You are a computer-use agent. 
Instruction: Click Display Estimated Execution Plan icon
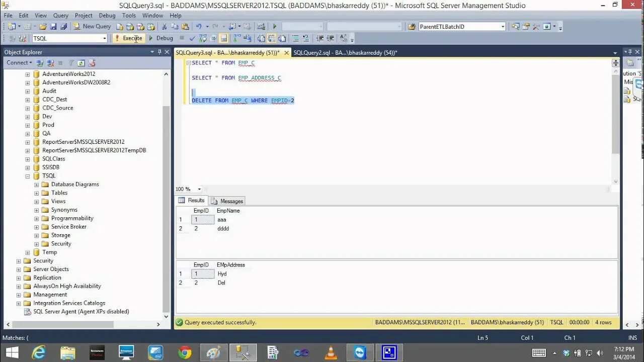pyautogui.click(x=202, y=38)
